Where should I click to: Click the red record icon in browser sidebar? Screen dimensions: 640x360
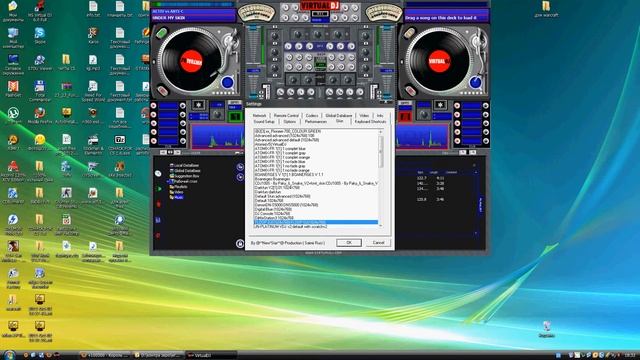coord(158,204)
